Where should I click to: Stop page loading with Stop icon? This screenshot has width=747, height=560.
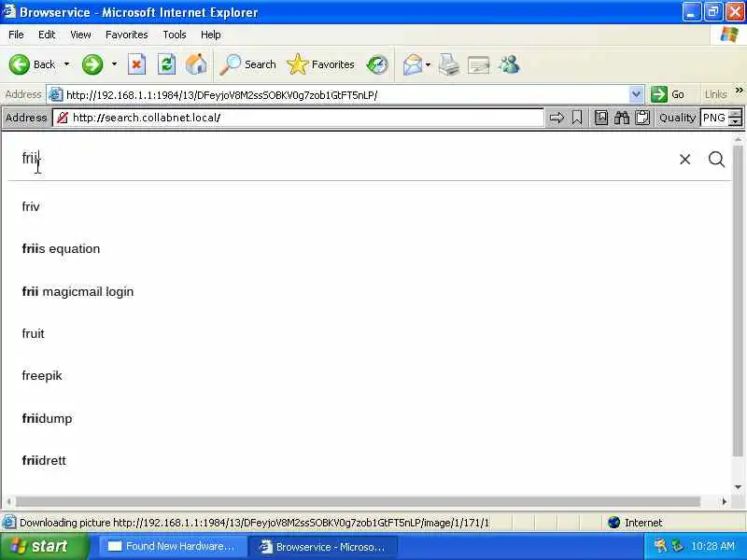point(136,64)
